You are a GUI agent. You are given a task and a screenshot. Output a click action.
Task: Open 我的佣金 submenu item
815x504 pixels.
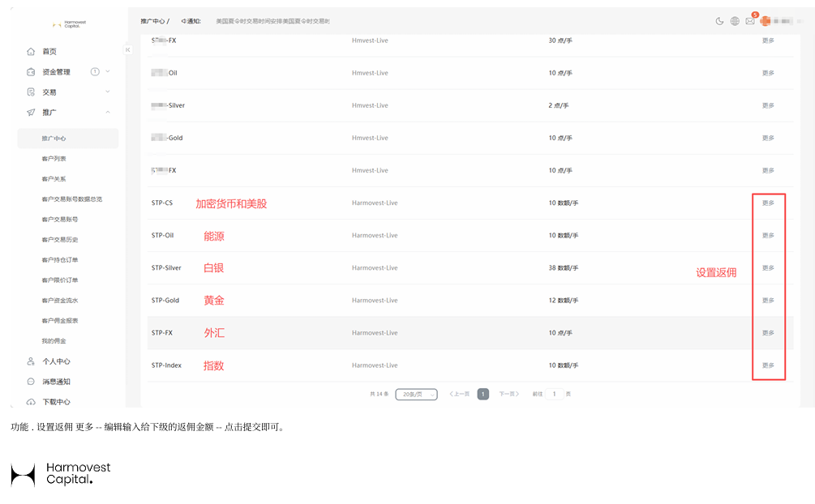tap(54, 341)
